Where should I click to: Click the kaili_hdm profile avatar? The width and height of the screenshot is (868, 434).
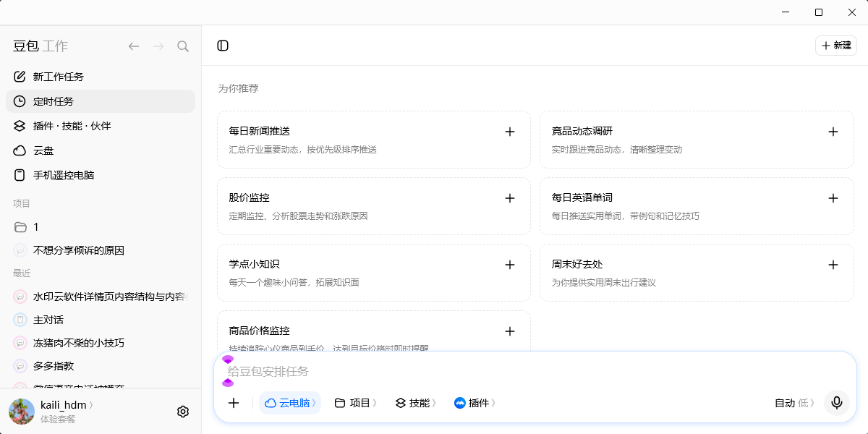[x=22, y=412]
